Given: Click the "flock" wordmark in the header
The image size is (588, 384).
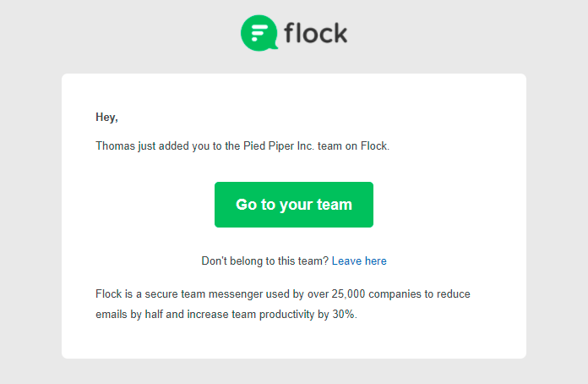Looking at the screenshot, I should [x=316, y=33].
